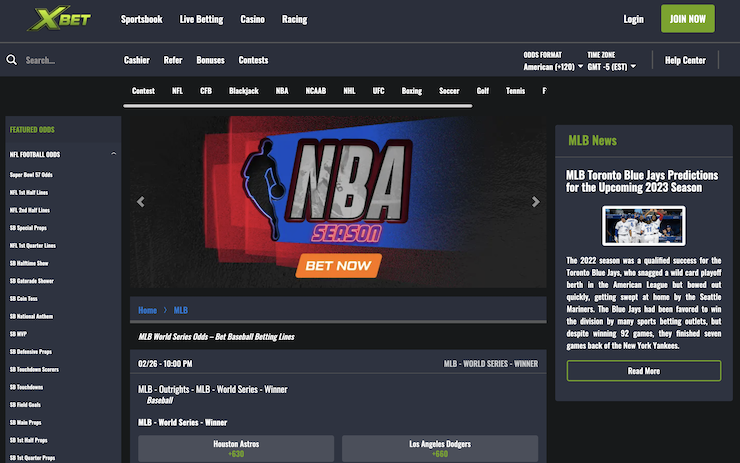Open Live Betting menu item
The width and height of the screenshot is (740, 463).
tap(202, 19)
